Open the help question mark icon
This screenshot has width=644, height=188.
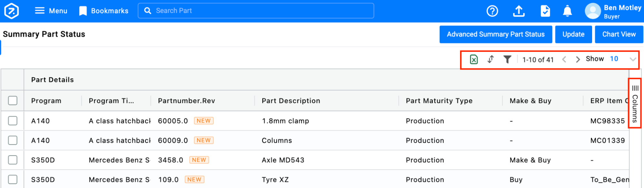(x=492, y=11)
